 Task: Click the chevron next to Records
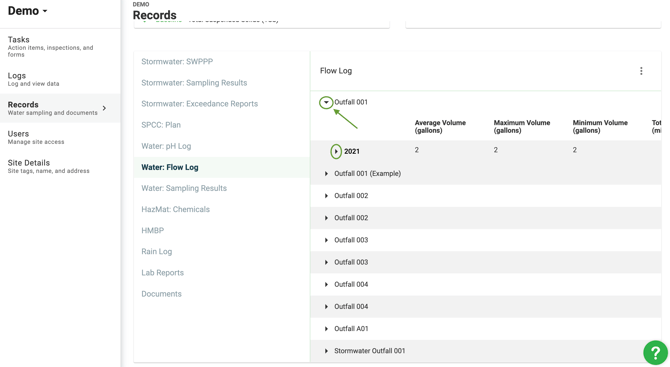pos(104,108)
